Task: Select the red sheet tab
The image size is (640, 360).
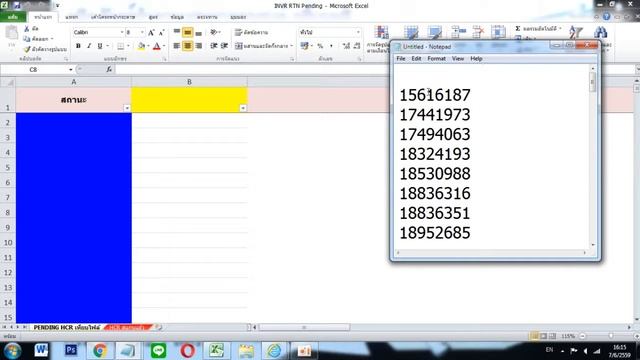Action: 127,327
